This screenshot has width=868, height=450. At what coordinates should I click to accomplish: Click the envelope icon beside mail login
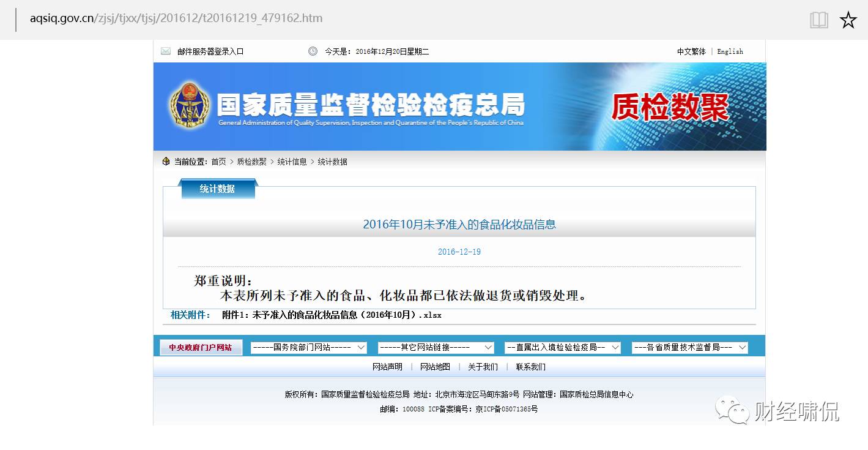(166, 51)
